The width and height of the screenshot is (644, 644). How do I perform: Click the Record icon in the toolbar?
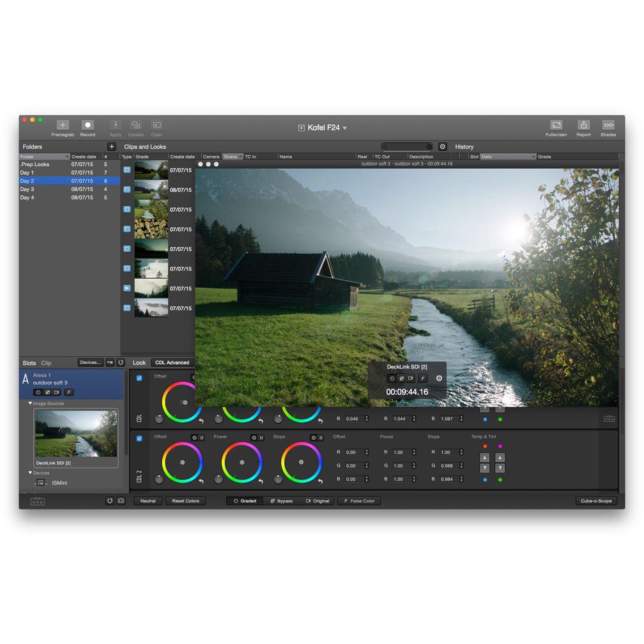click(88, 126)
